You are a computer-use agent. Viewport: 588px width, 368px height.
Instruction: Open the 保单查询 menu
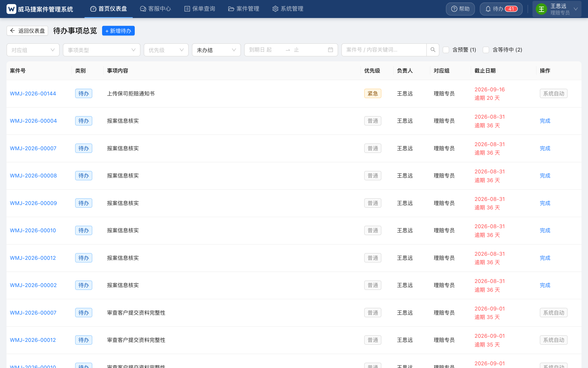pos(200,9)
